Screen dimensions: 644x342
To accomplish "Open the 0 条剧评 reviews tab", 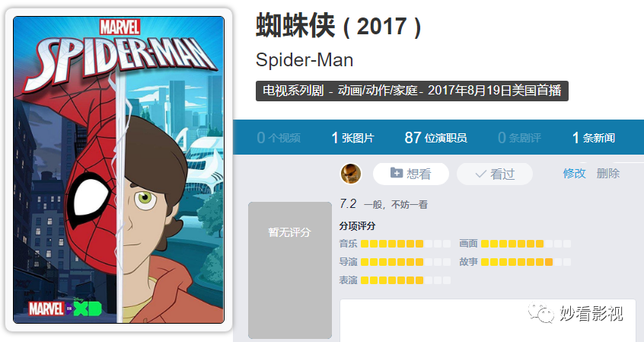I will pos(519,138).
